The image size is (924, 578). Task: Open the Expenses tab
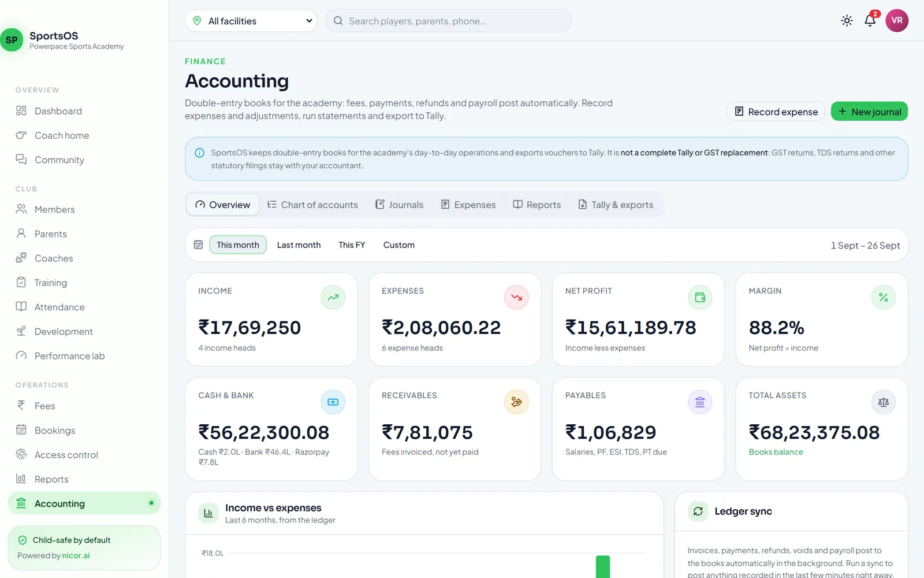468,205
